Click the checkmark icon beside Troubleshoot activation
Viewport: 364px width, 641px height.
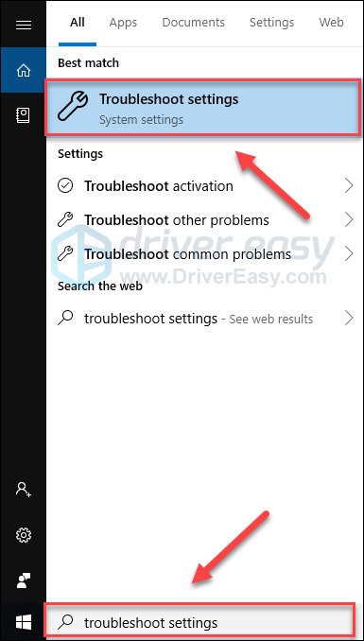tap(65, 186)
